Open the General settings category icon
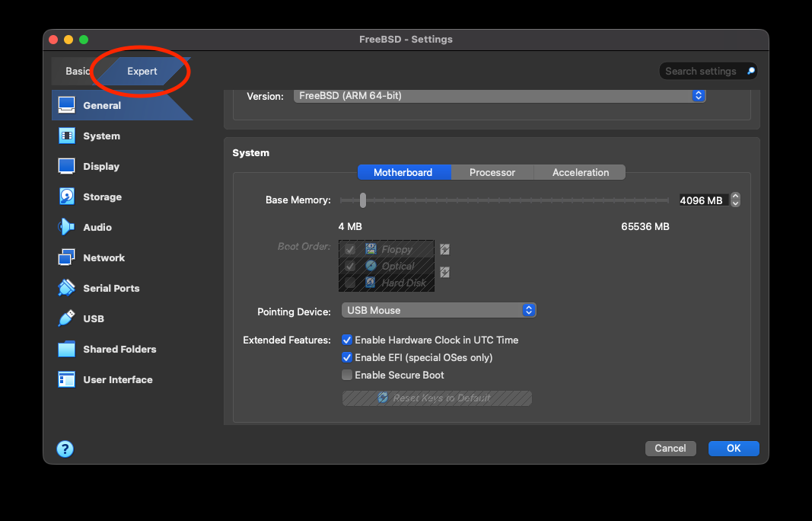The width and height of the screenshot is (812, 521). 66,105
